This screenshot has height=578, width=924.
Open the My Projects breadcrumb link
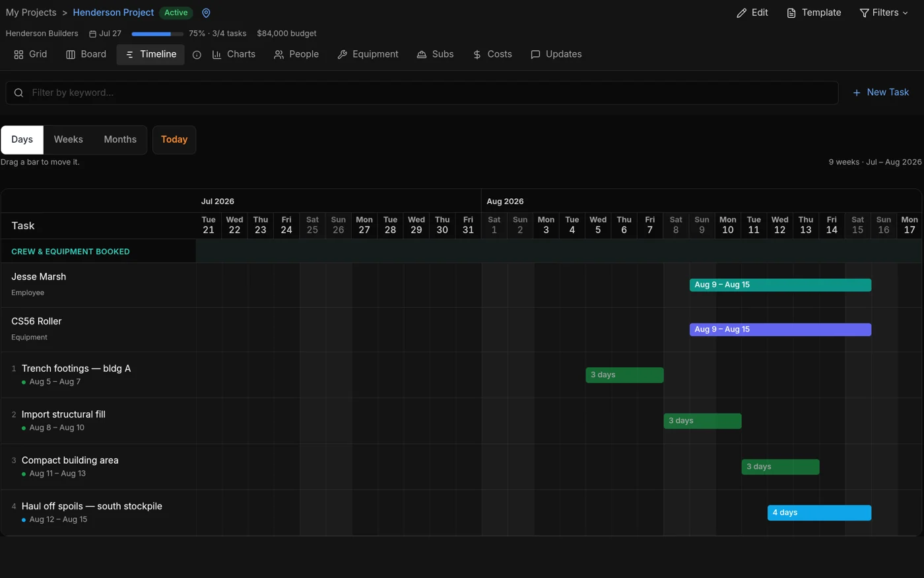(31, 13)
